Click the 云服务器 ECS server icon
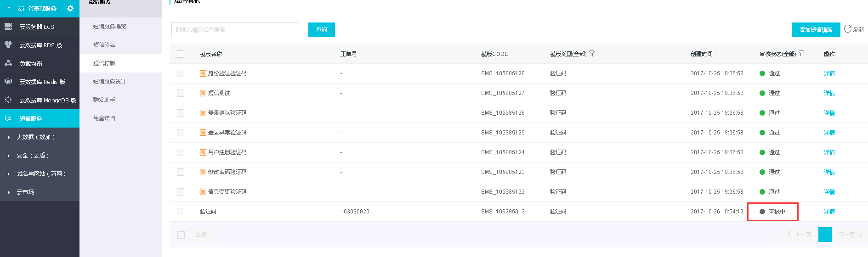 click(x=8, y=27)
